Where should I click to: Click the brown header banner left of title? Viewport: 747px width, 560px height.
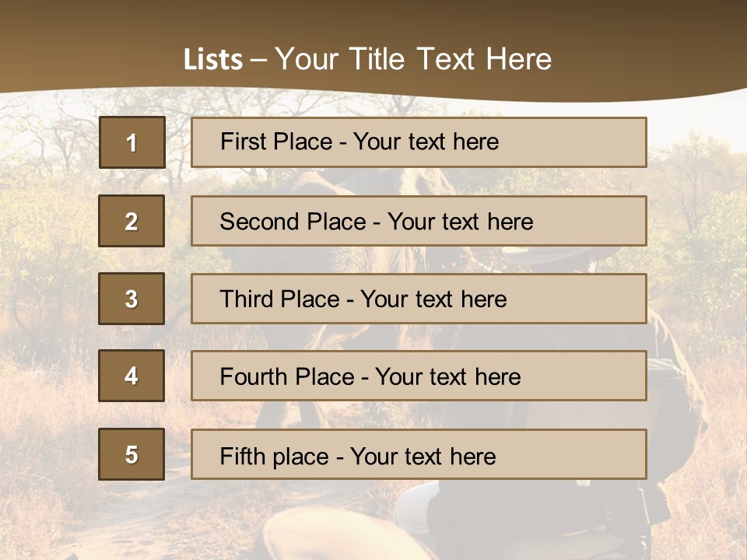click(x=78, y=47)
